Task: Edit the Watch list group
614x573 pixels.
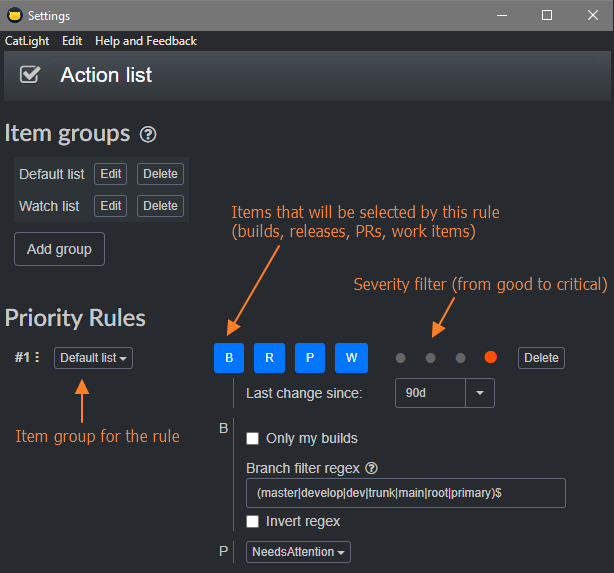Action: (x=110, y=206)
